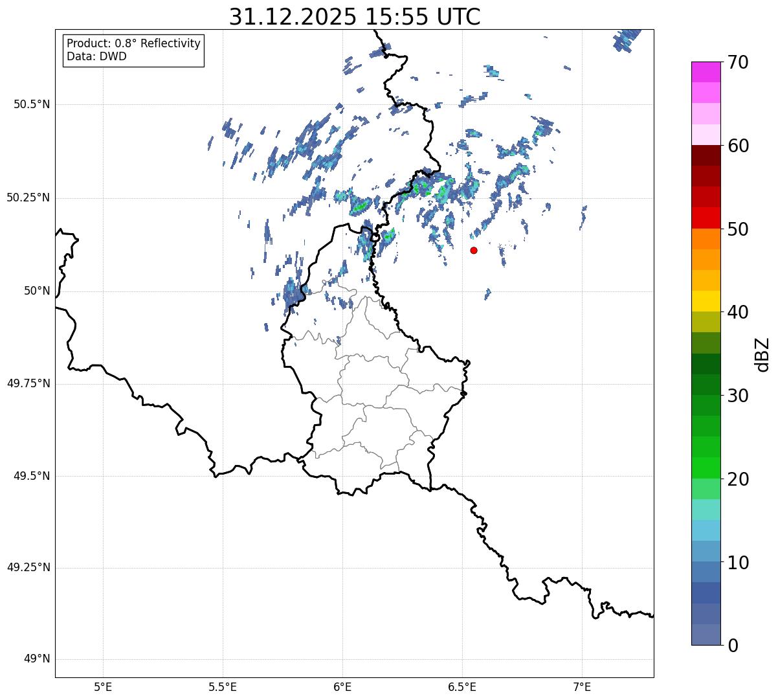Viewport: 778px width, 700px height.
Task: Click the title "31.12.2025 15:55 UTC"
Action: point(355,17)
